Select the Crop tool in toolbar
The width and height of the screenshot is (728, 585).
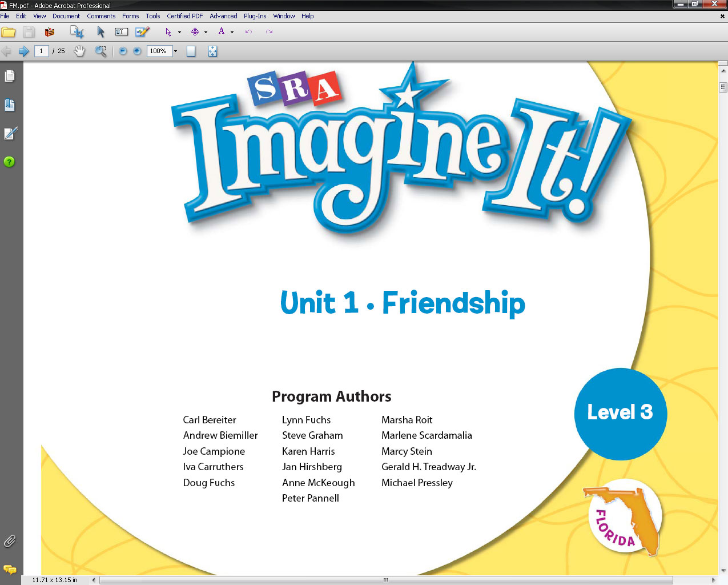(x=77, y=32)
